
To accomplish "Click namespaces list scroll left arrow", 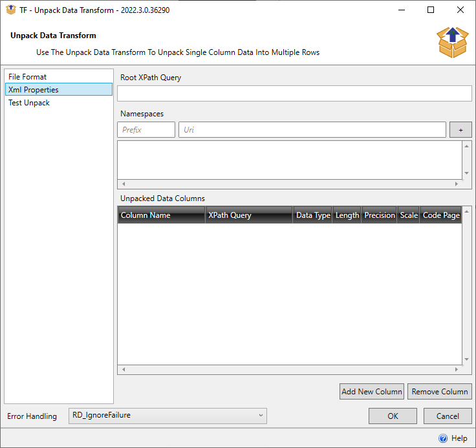I will [x=124, y=184].
